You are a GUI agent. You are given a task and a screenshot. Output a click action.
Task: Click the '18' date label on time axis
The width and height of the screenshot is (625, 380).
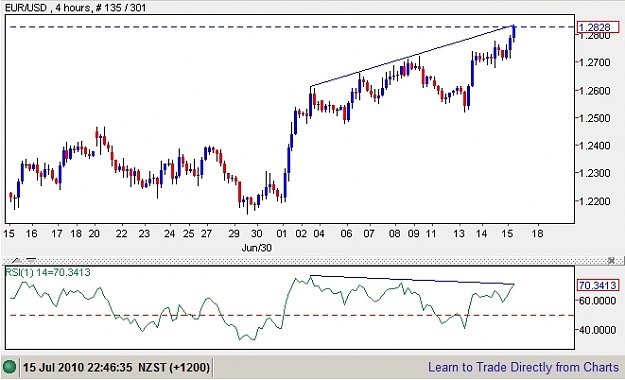point(537,233)
